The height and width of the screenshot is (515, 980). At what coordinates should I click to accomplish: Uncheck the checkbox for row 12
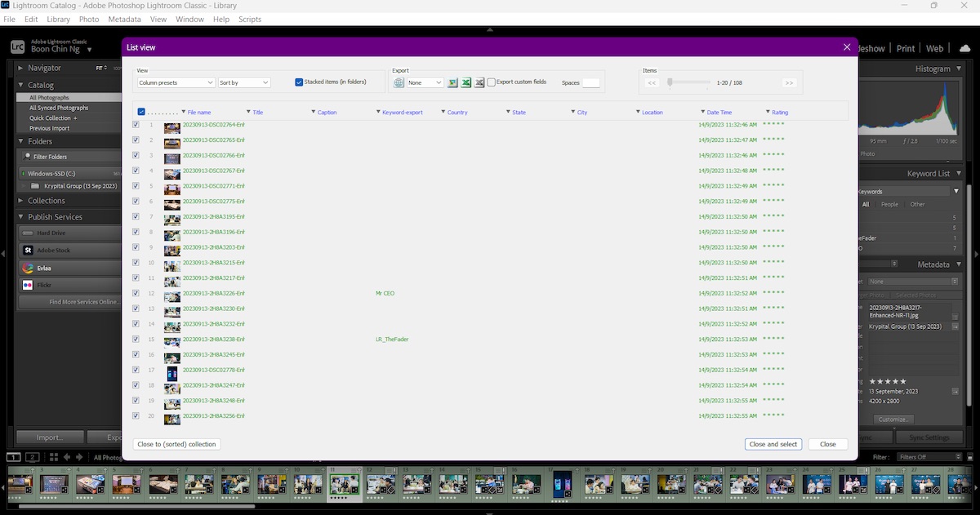(136, 293)
